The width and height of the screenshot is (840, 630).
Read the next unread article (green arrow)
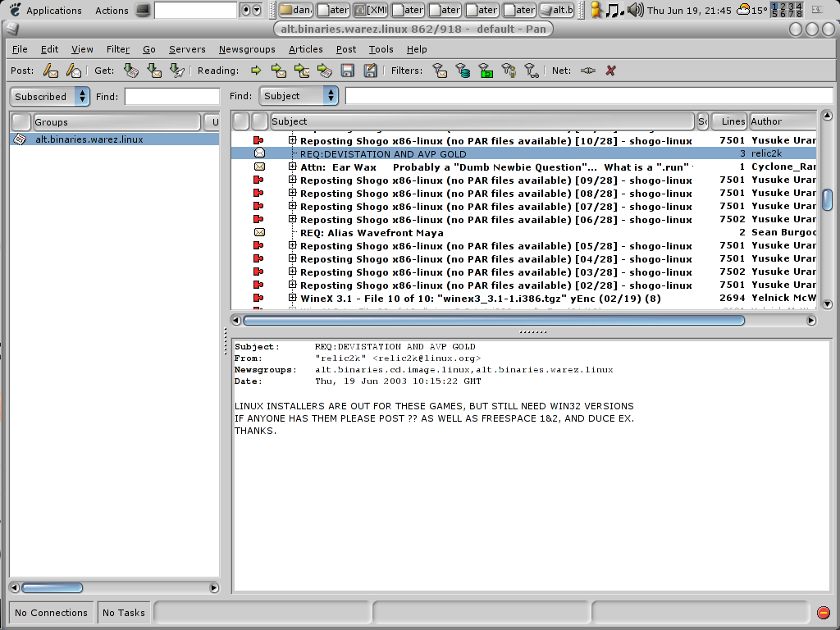(x=256, y=71)
